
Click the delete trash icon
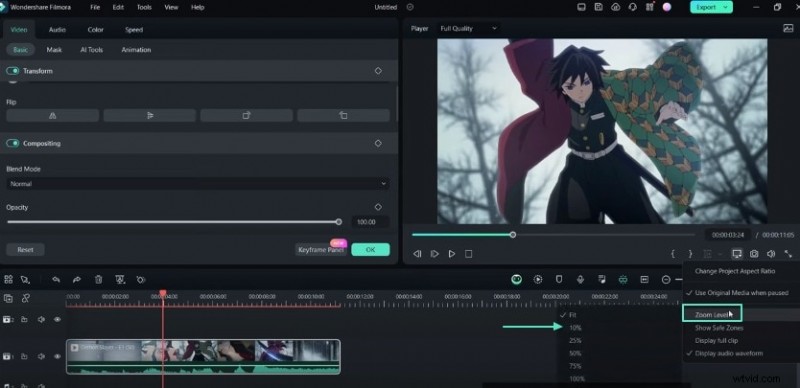(98, 279)
